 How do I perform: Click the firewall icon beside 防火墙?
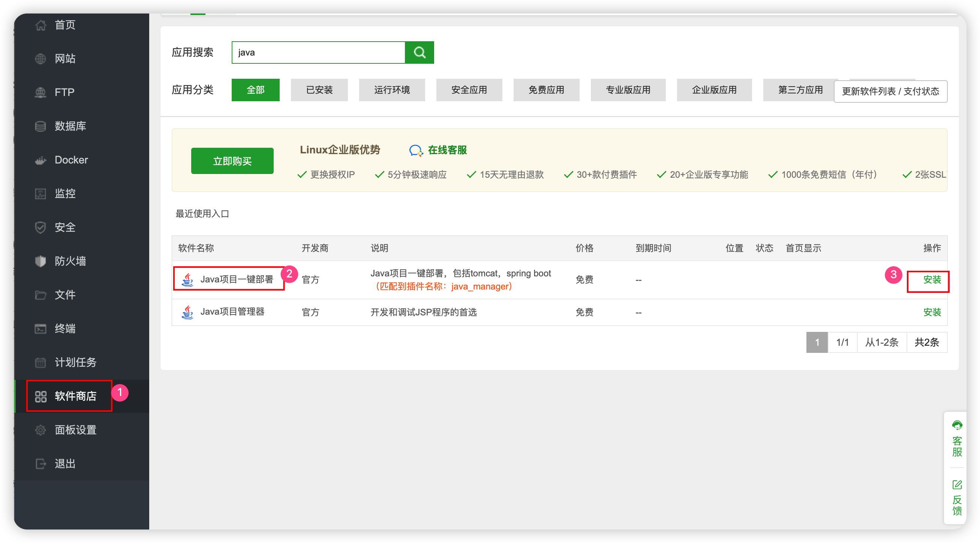tap(41, 261)
